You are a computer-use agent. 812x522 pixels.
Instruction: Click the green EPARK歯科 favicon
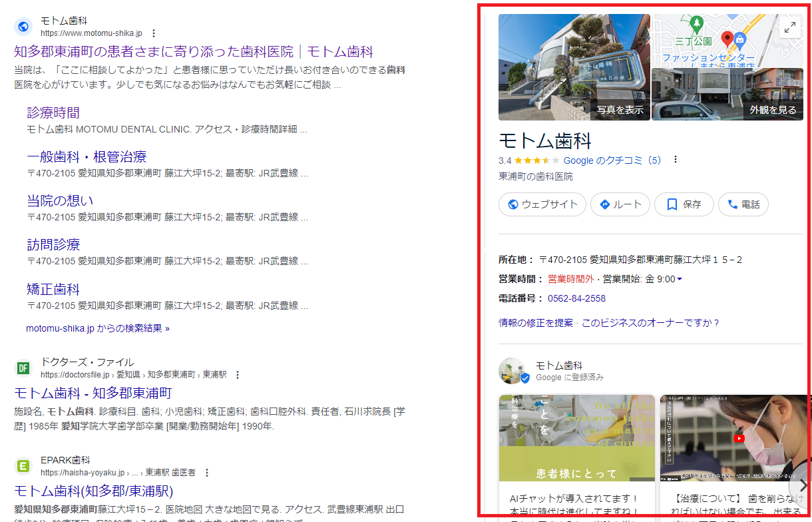pos(23,466)
